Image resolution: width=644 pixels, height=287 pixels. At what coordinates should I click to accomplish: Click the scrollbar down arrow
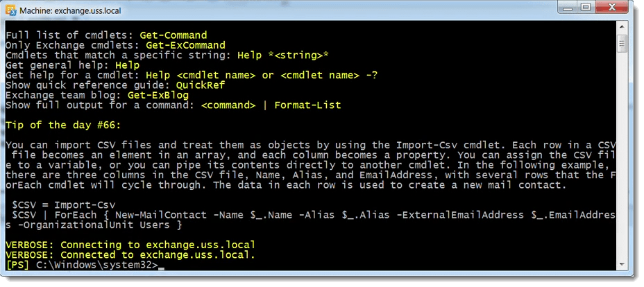pyautogui.click(x=622, y=264)
